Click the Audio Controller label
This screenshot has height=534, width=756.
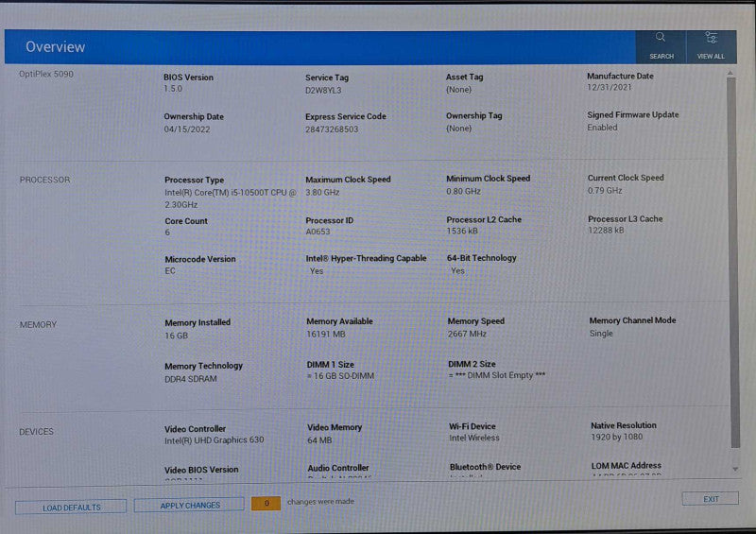[338, 468]
